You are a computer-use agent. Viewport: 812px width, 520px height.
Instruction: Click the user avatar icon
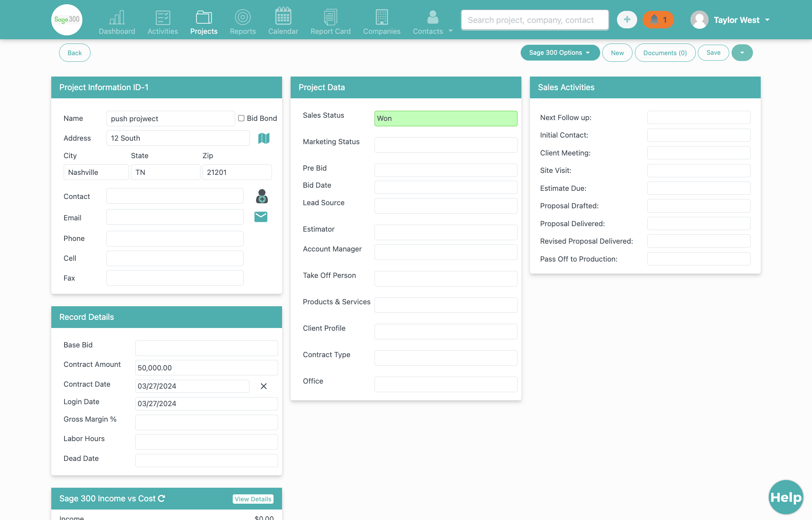coord(699,19)
